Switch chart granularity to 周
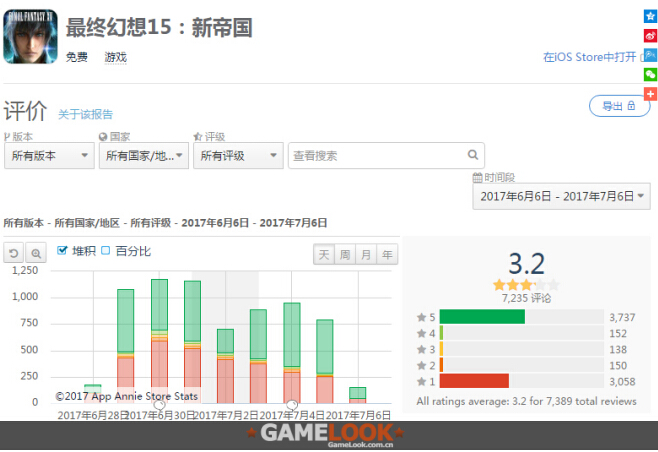This screenshot has height=452, width=658. (345, 254)
